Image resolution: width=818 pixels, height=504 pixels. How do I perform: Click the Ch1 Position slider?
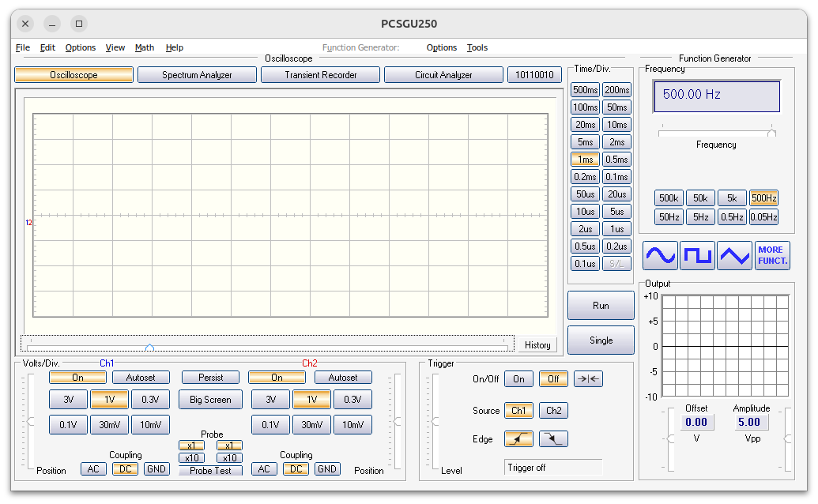pos(31,421)
